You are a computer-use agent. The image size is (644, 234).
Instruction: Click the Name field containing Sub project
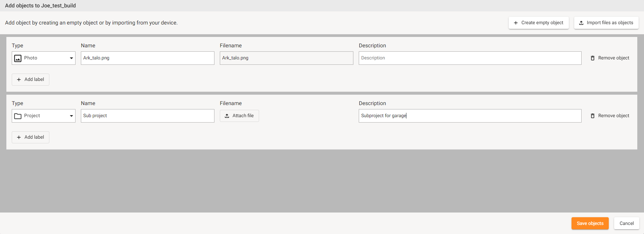[x=147, y=116]
